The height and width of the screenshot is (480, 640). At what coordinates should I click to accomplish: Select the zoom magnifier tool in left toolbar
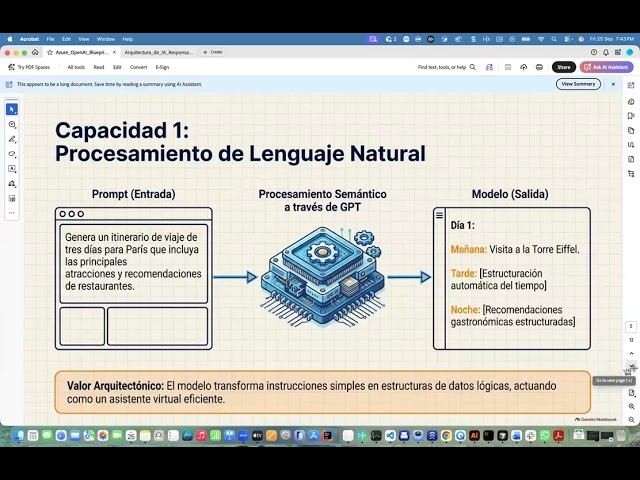12,124
